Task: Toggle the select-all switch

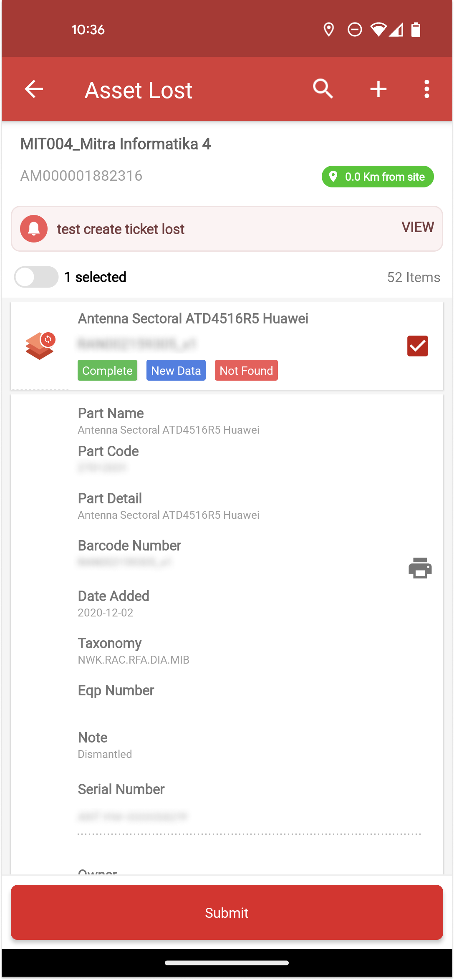Action: (36, 277)
